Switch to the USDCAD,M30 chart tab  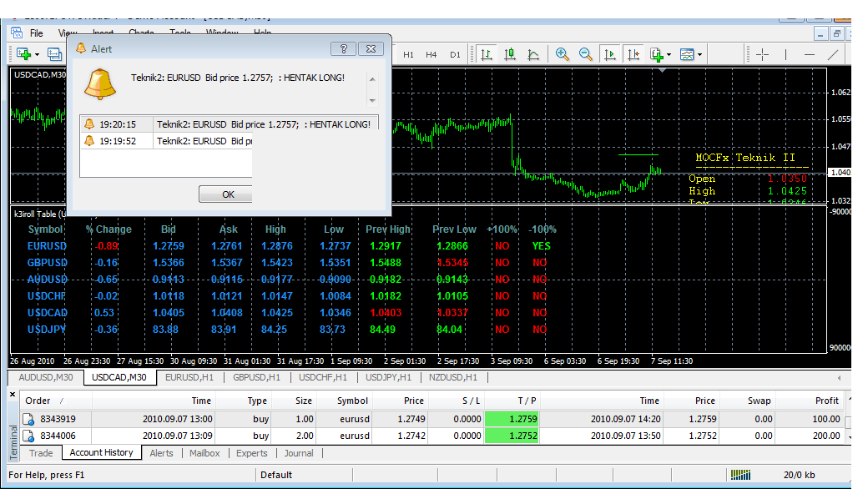pyautogui.click(x=119, y=377)
